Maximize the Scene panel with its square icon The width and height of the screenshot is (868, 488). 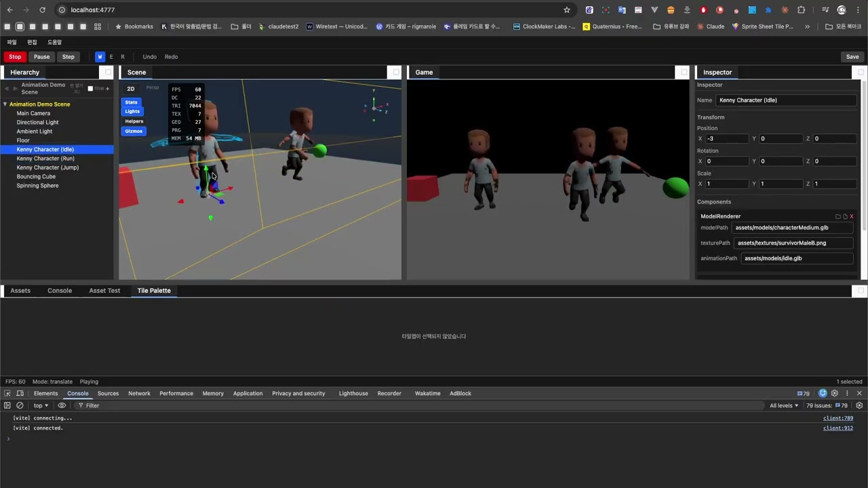click(x=397, y=73)
